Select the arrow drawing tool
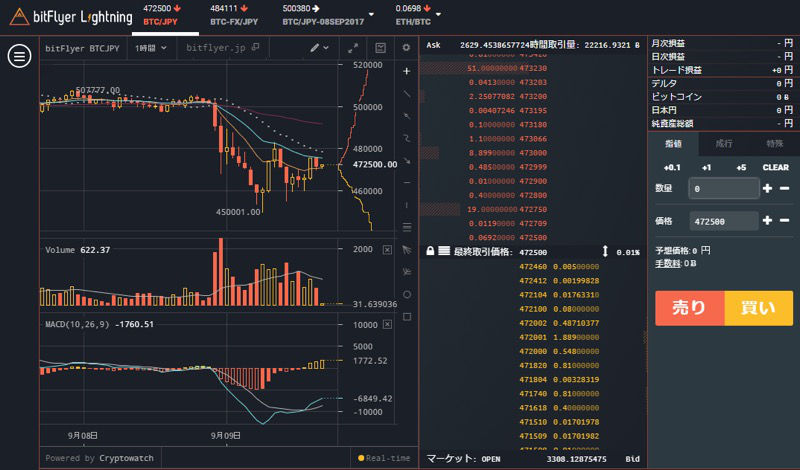This screenshot has width=800, height=470. point(407,160)
